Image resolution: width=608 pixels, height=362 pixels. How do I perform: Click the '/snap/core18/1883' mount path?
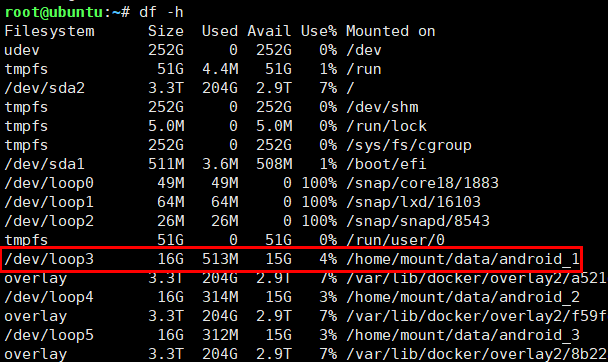click(x=422, y=183)
